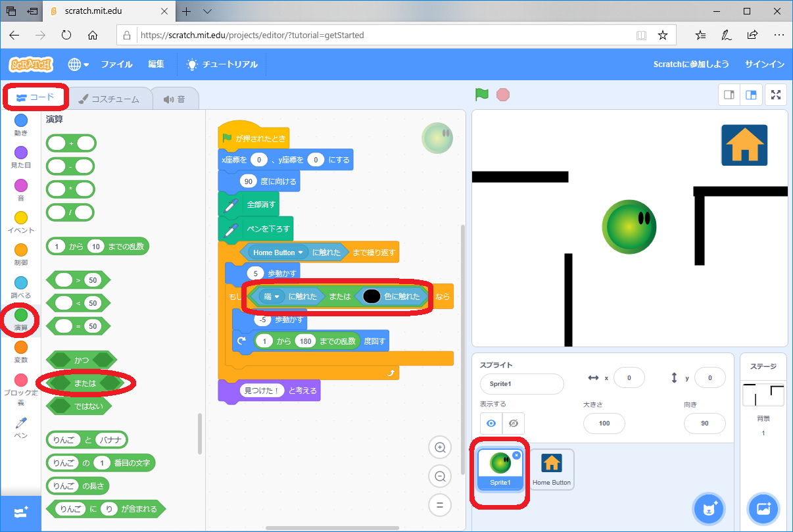793x532 pixels.
Task: Delete Sprite1 using its x badge
Action: (x=517, y=455)
